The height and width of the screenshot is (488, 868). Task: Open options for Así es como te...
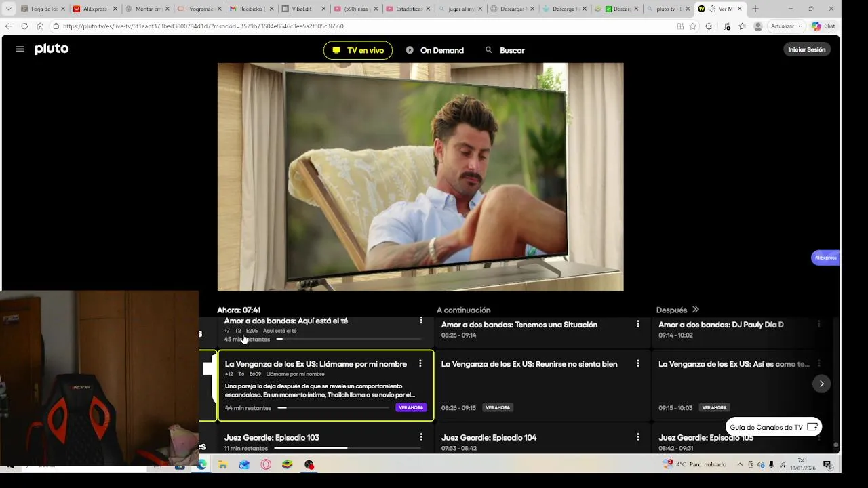click(818, 363)
